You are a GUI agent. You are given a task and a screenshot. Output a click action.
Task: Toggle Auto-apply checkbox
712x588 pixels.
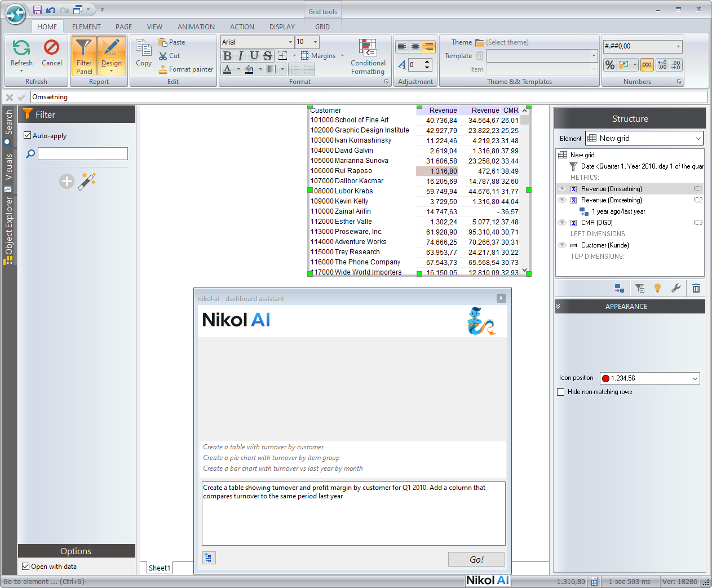(27, 135)
